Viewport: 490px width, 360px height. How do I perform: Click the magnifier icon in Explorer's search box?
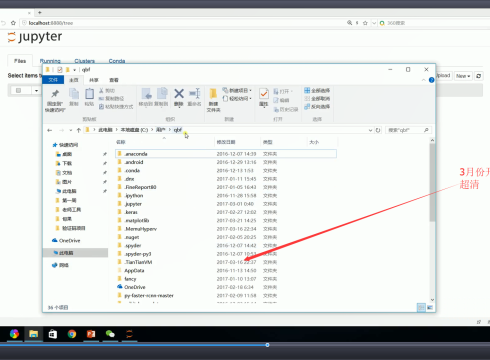pos(426,130)
